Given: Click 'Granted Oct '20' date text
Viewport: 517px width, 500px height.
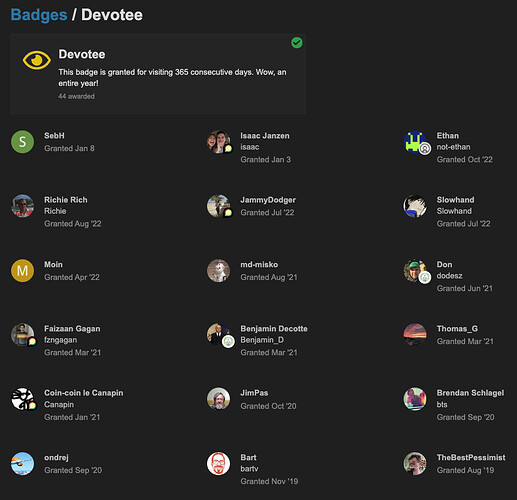Looking at the screenshot, I should pos(268,406).
